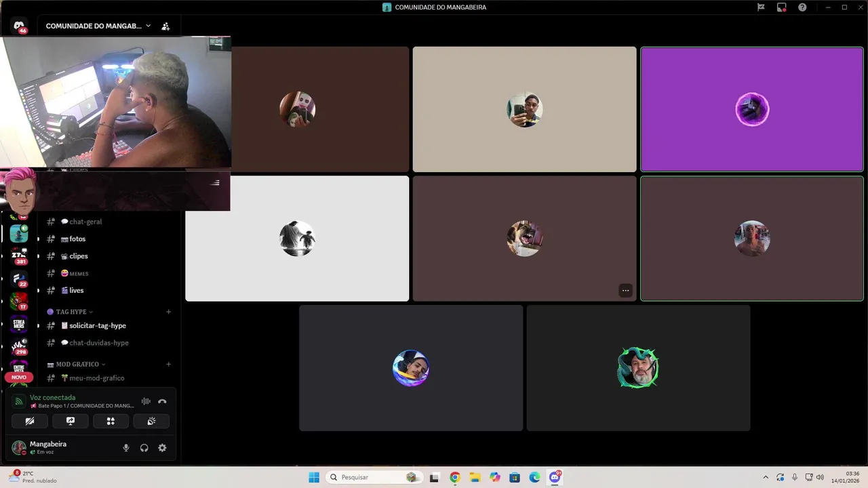Select the ENTRE VISTA server icon
The width and height of the screenshot is (868, 488).
[x=19, y=367]
